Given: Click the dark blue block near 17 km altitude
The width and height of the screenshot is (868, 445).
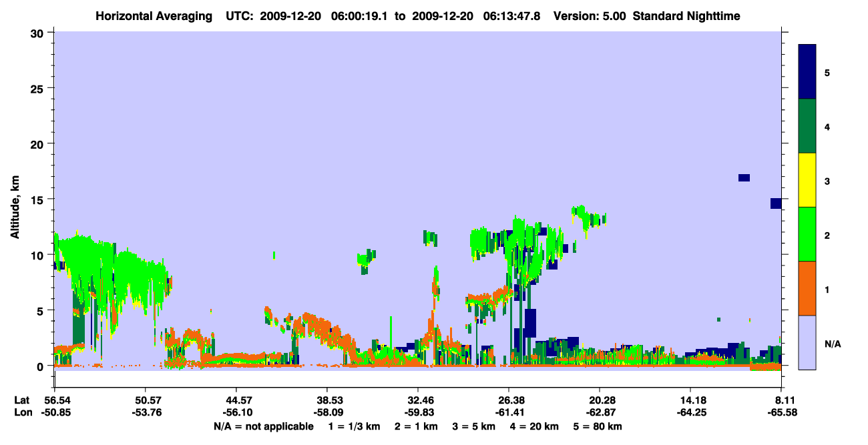Looking at the screenshot, I should click(x=744, y=177).
